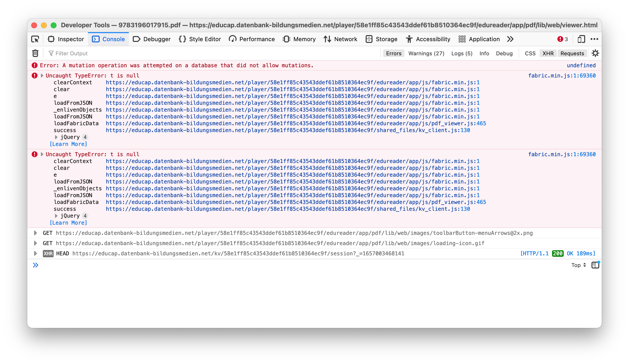Open the Style Editor tab
The height and width of the screenshot is (364, 629).
click(200, 39)
